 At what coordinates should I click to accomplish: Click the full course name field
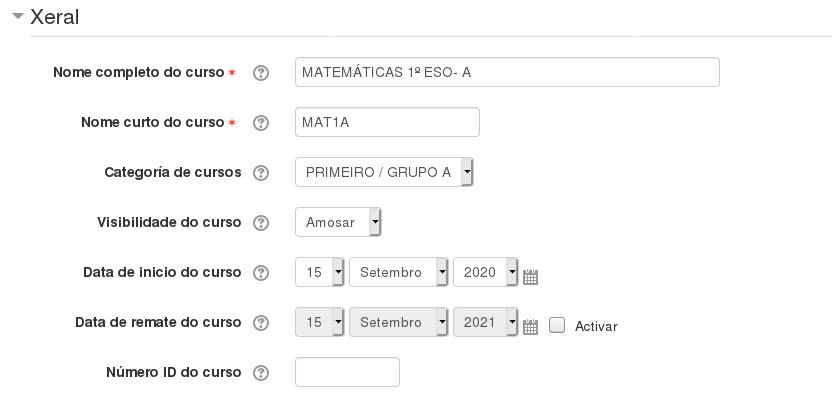[x=507, y=72]
